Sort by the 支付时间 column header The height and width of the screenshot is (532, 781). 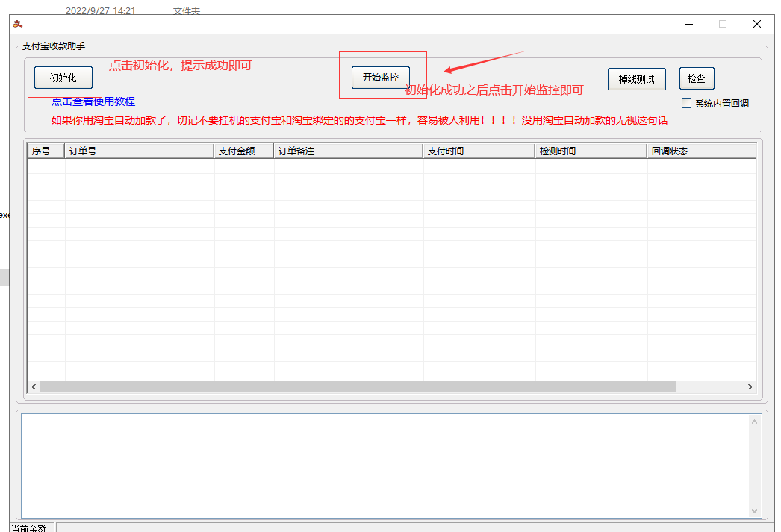pyautogui.click(x=479, y=151)
